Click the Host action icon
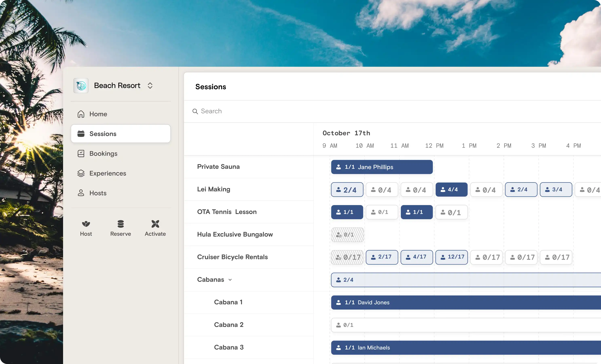The image size is (601, 364). tap(86, 224)
